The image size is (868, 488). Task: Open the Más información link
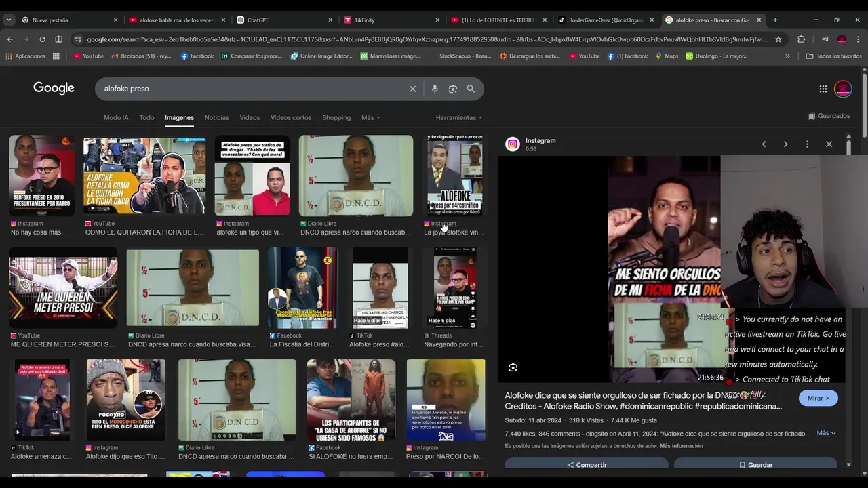681,446
